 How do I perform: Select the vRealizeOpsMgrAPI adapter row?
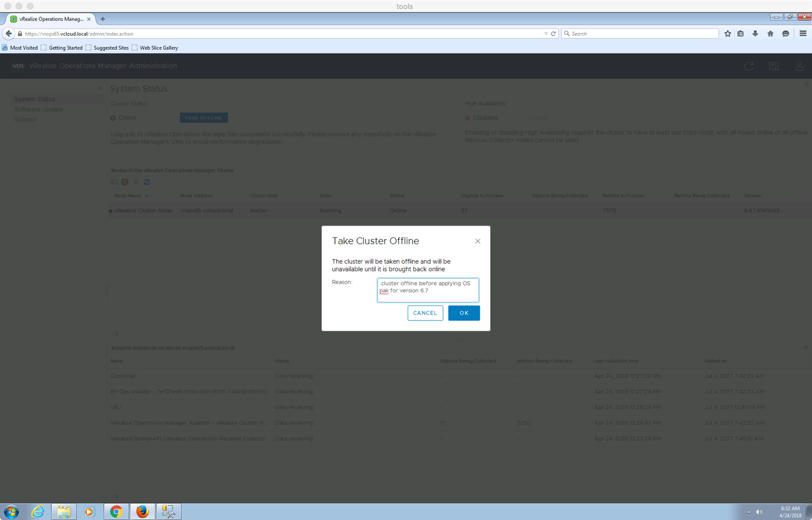(x=458, y=438)
